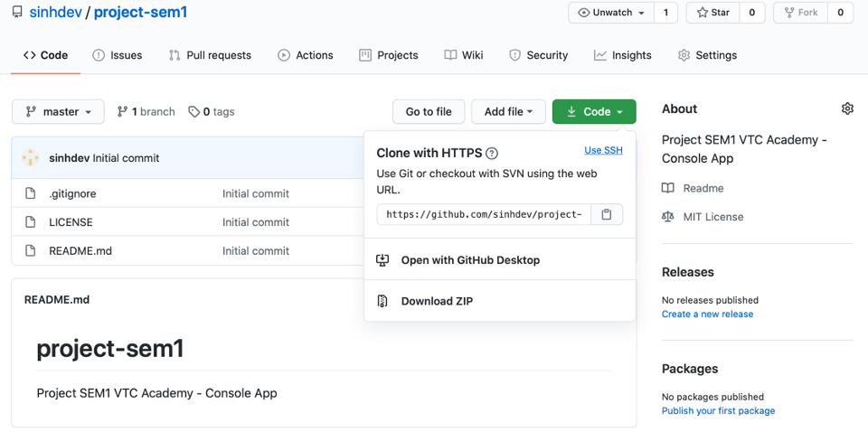This screenshot has height=432, width=868.
Task: Open the Packages heading link
Action: click(690, 369)
